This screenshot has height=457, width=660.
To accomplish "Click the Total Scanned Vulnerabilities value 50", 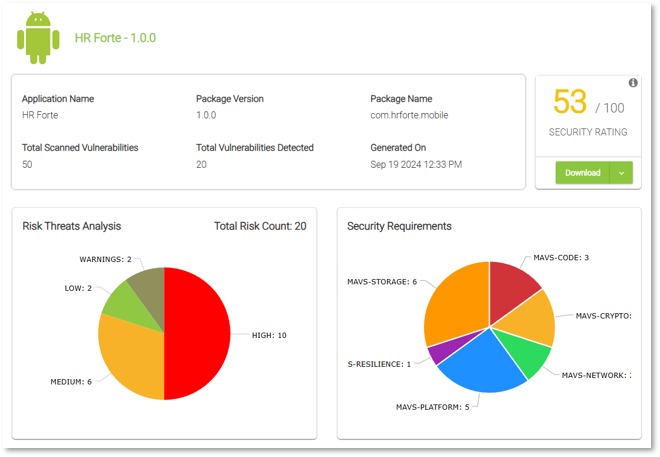I will pos(27,164).
